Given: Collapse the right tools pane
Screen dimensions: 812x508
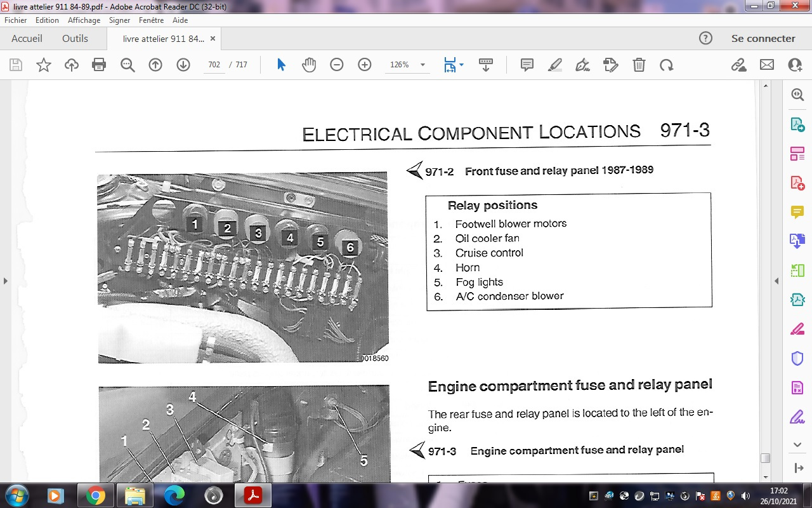Looking at the screenshot, I should pyautogui.click(x=776, y=281).
